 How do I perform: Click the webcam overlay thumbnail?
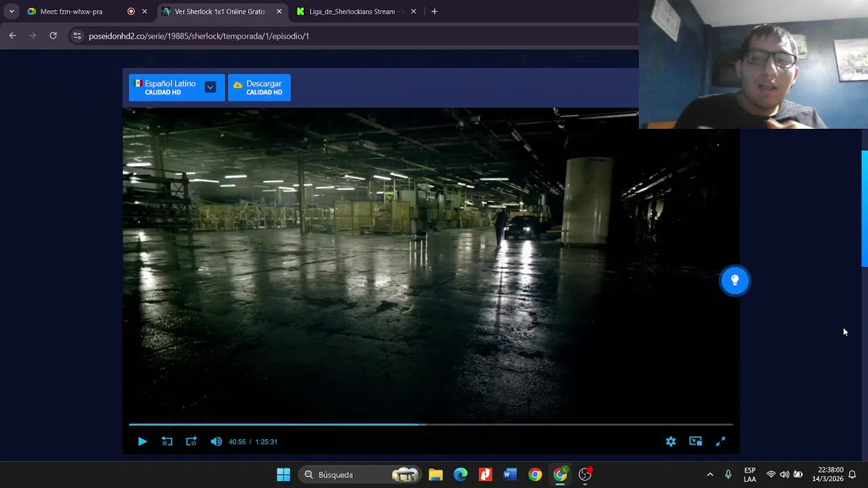[753, 64]
